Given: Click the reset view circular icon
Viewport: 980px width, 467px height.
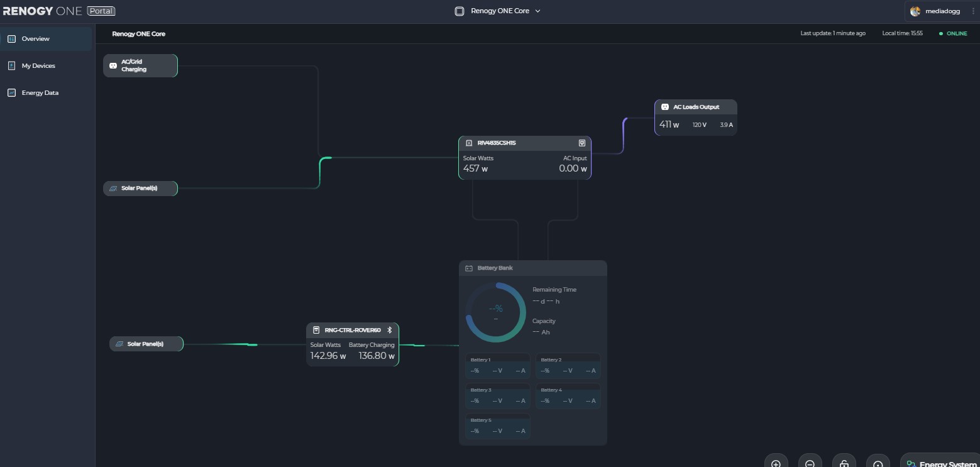Looking at the screenshot, I should click(878, 463).
